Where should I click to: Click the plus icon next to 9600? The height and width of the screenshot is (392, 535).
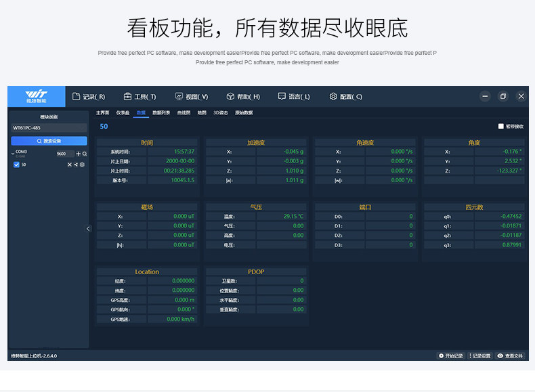pos(78,154)
